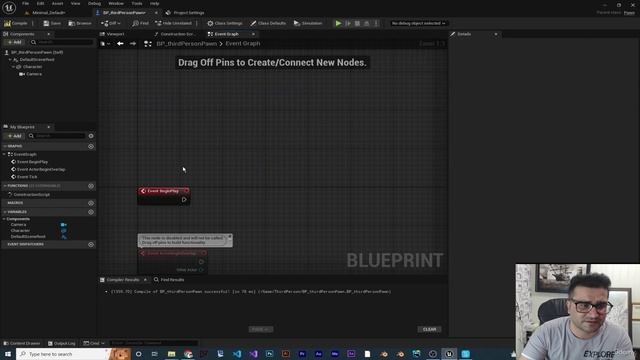
Task: Add a new function with the Functions plus icon
Action: (91, 186)
